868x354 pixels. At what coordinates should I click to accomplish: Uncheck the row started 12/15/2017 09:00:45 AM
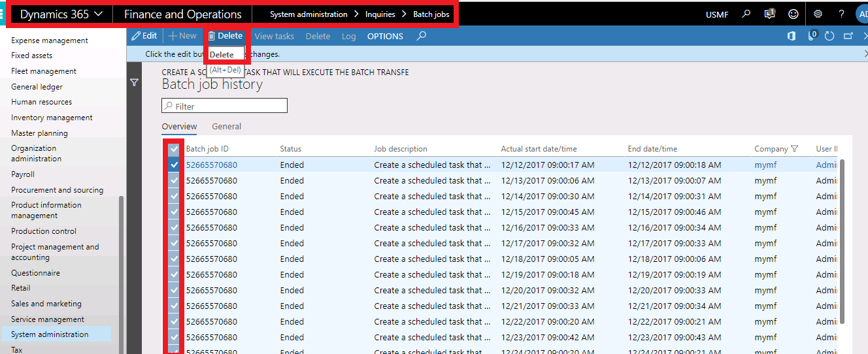pyautogui.click(x=174, y=212)
